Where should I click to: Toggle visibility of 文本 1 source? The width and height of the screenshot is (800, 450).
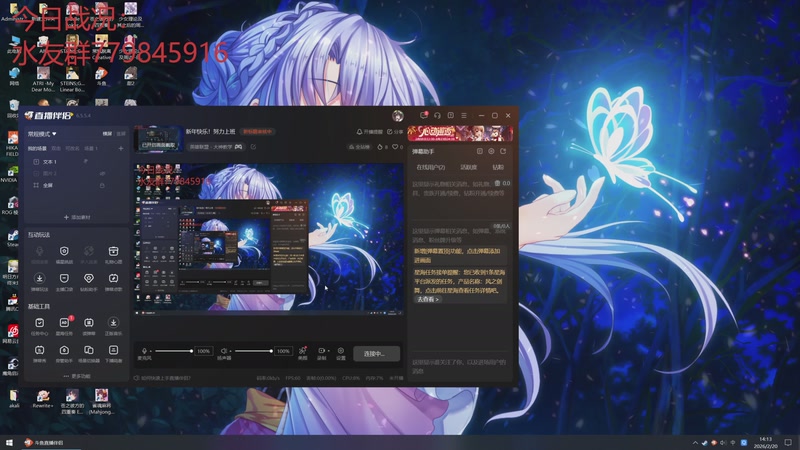(86, 162)
